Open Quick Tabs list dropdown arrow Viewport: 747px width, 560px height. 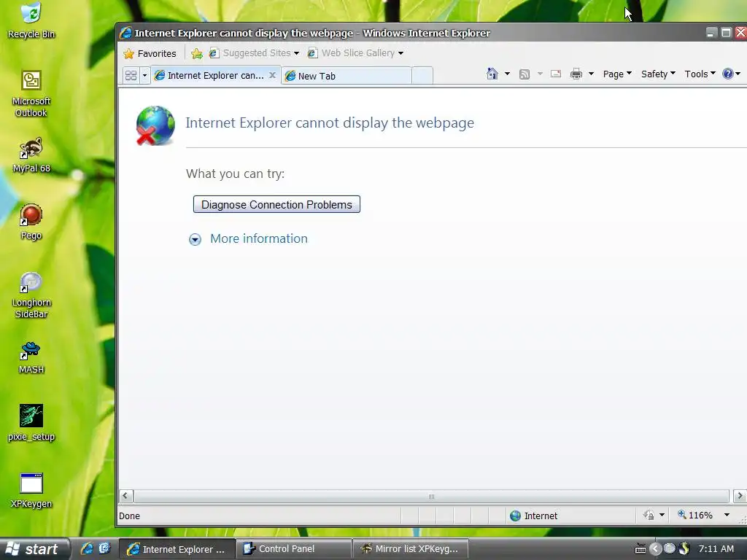coord(144,75)
